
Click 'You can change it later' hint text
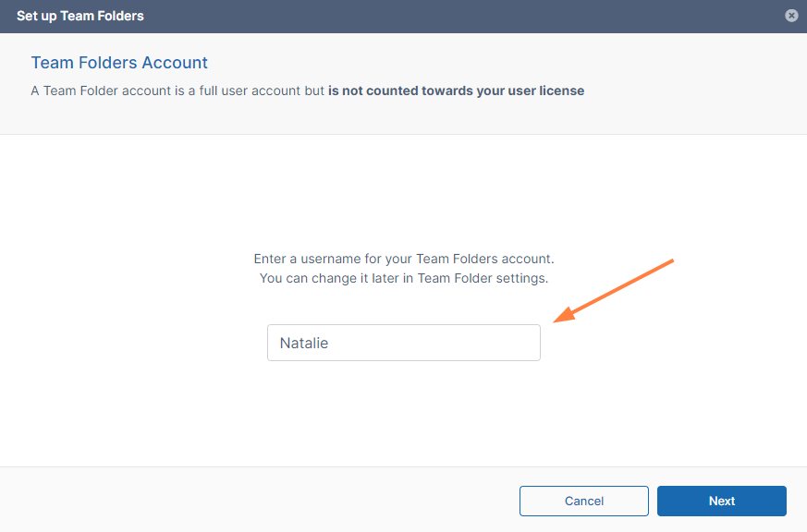(x=333, y=278)
